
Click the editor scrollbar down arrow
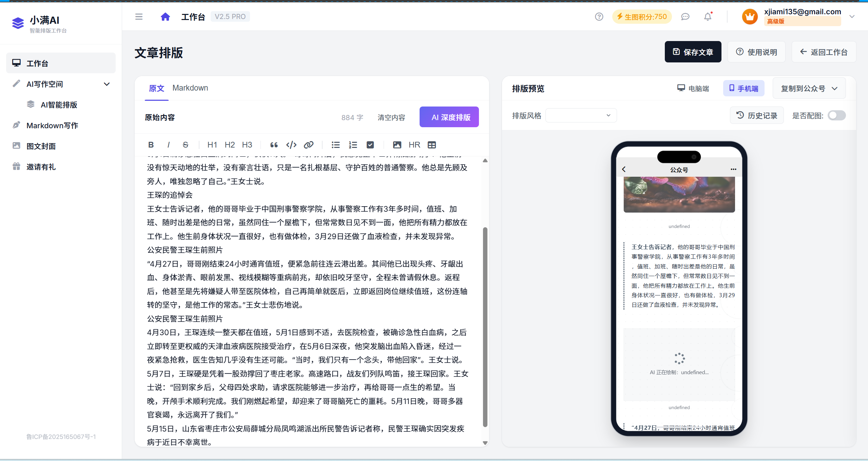point(485,443)
